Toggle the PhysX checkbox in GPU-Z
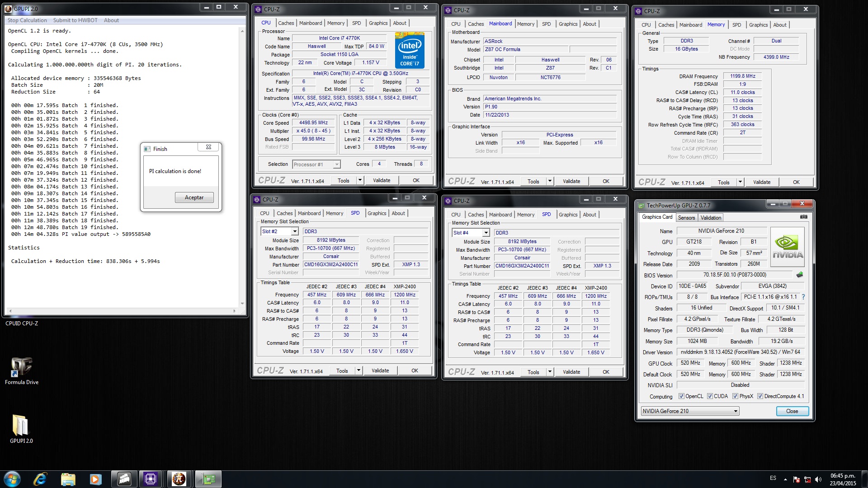The width and height of the screenshot is (868, 488). point(736,396)
